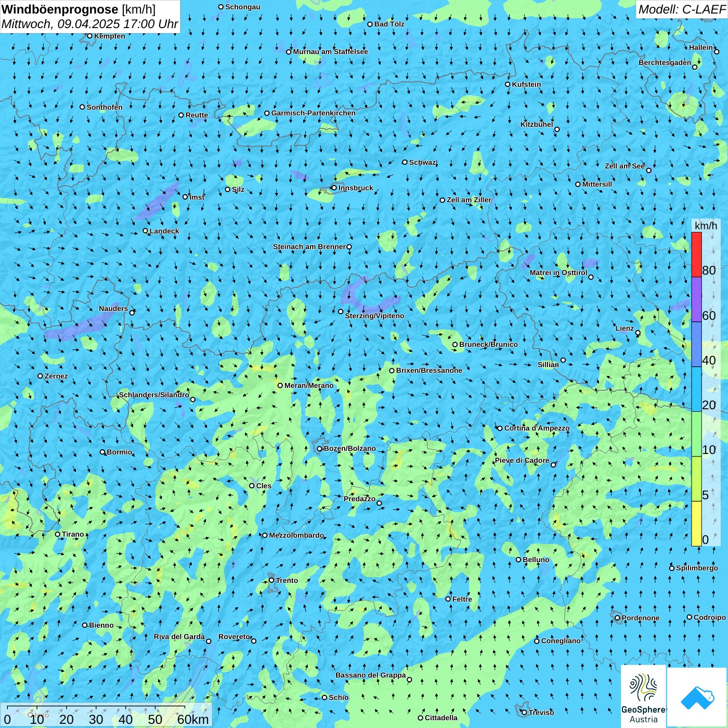
Task: Click the Trento city marker dot
Action: point(271,580)
